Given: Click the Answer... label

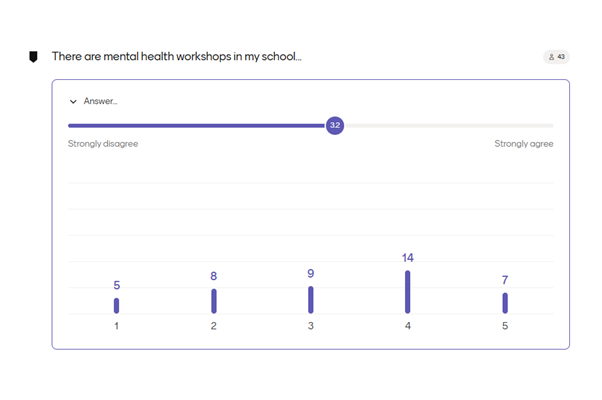Looking at the screenshot, I should (x=100, y=101).
